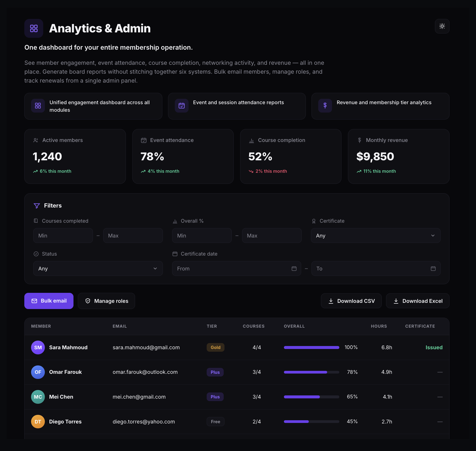The width and height of the screenshot is (476, 451).
Task: Click the upward trend arrow next to 4% this month
Action: [x=143, y=171]
